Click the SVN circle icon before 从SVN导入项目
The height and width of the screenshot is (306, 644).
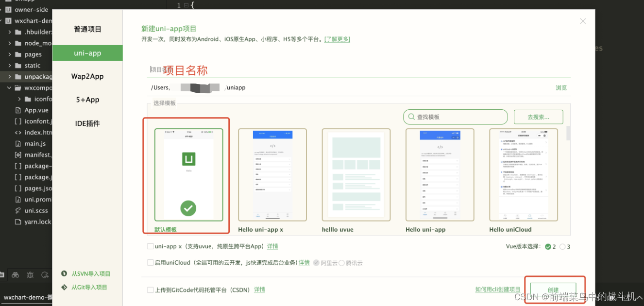(64, 273)
